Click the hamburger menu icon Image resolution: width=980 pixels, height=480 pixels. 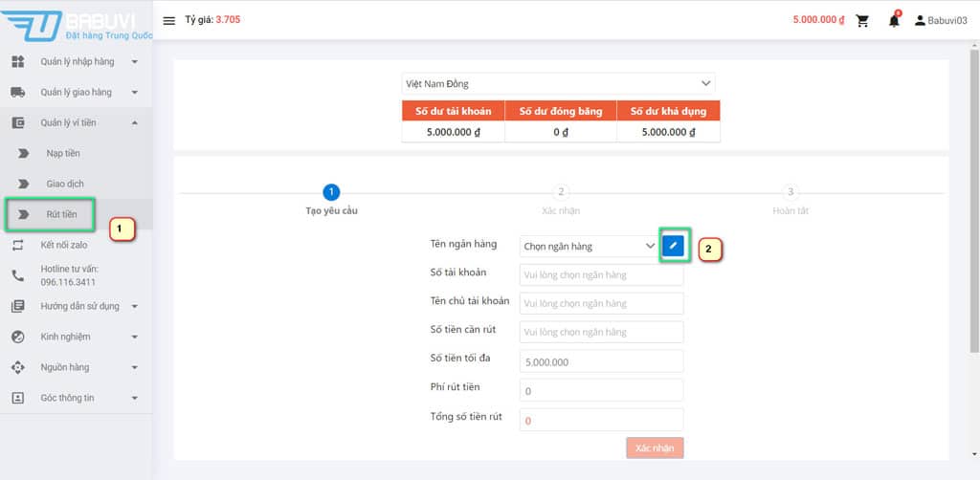(x=169, y=20)
